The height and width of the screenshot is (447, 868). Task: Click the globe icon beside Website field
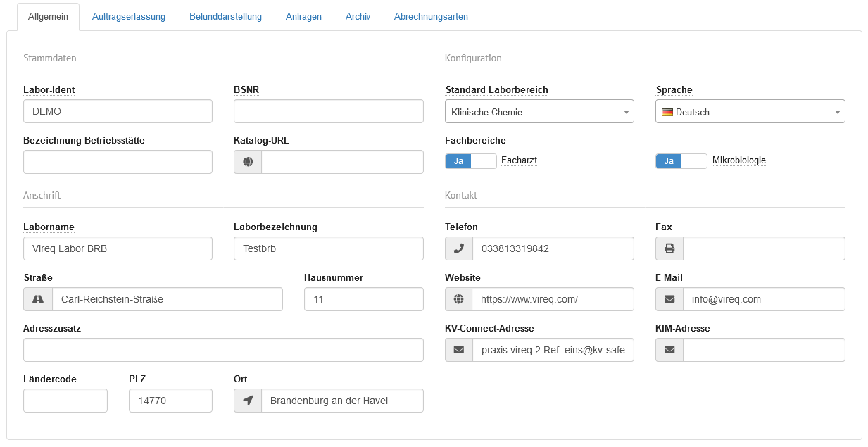(x=459, y=299)
